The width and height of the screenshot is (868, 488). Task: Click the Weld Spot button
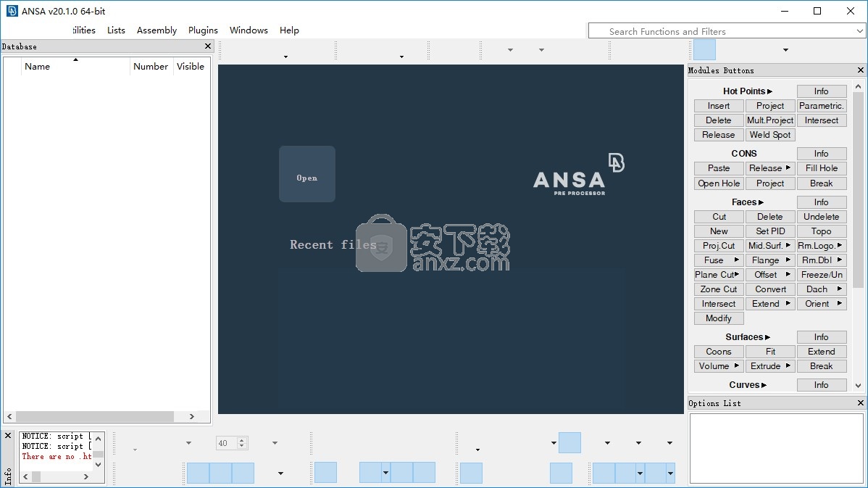point(770,135)
